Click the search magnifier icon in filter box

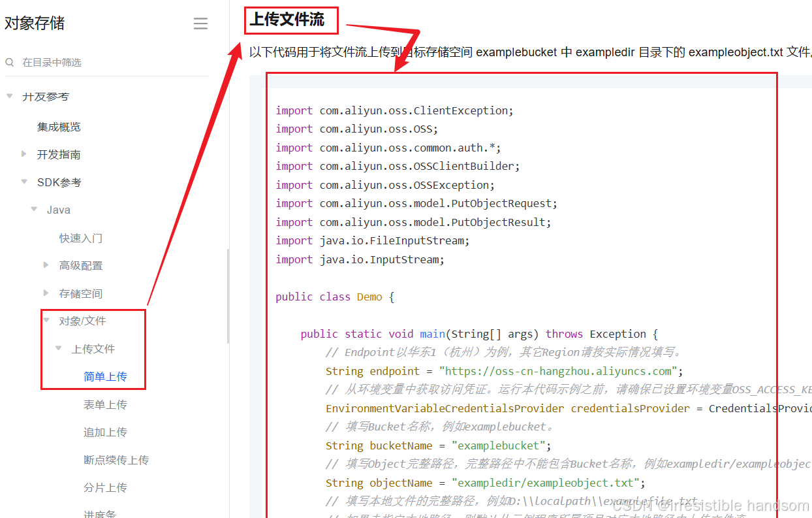tap(10, 62)
